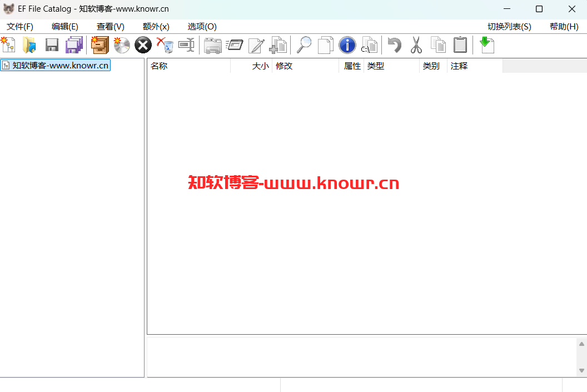Click the undo arrow icon
587x392 pixels.
pyautogui.click(x=395, y=45)
